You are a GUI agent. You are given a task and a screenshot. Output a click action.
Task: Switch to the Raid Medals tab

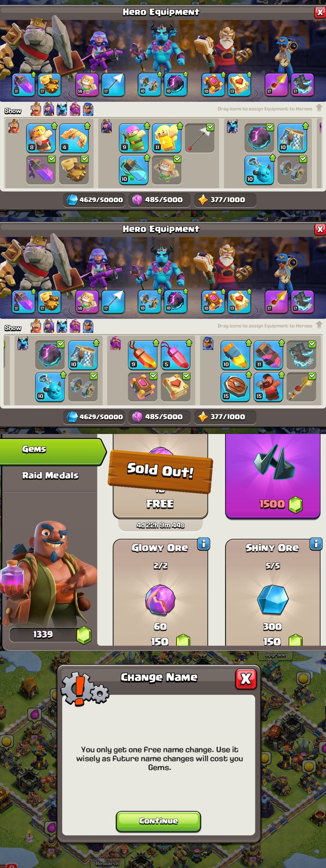(50, 475)
